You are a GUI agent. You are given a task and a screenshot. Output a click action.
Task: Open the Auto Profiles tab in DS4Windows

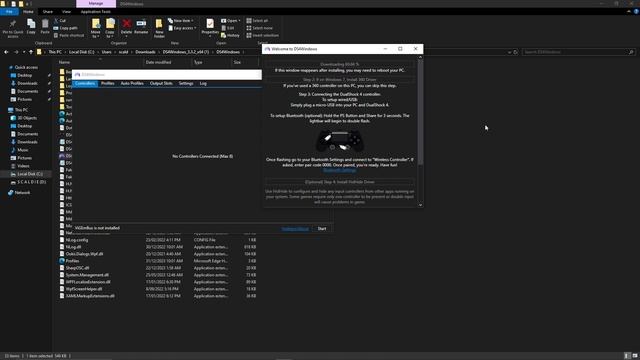(x=132, y=83)
